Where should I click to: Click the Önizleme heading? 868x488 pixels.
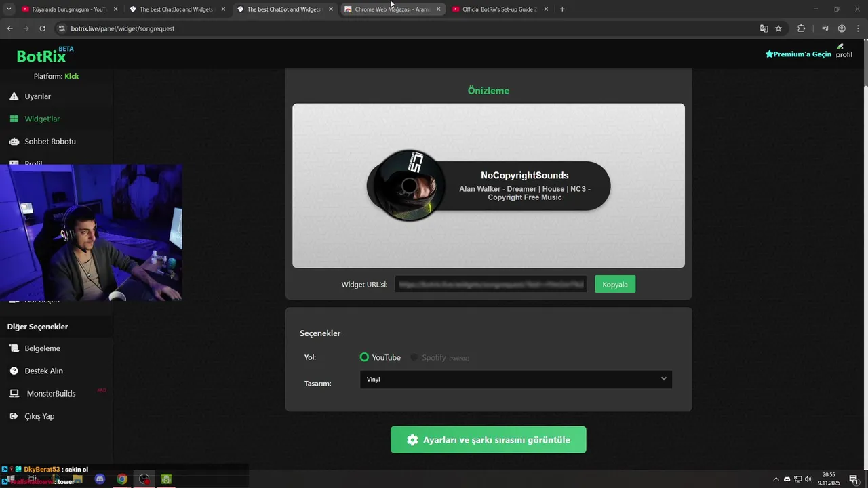coord(488,91)
